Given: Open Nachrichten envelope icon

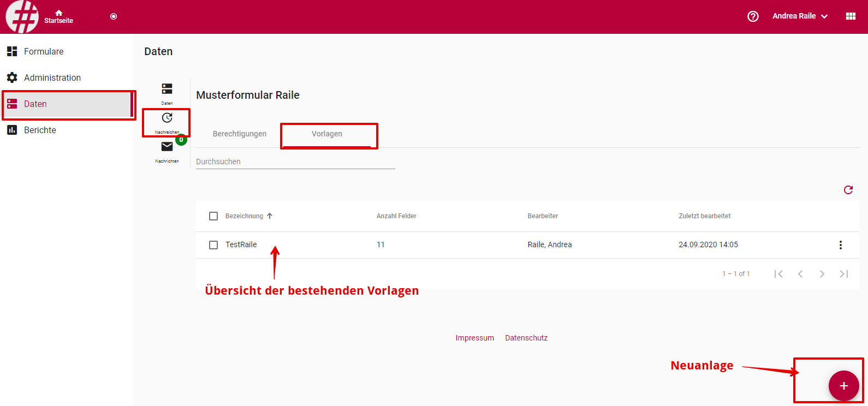Looking at the screenshot, I should (x=167, y=146).
